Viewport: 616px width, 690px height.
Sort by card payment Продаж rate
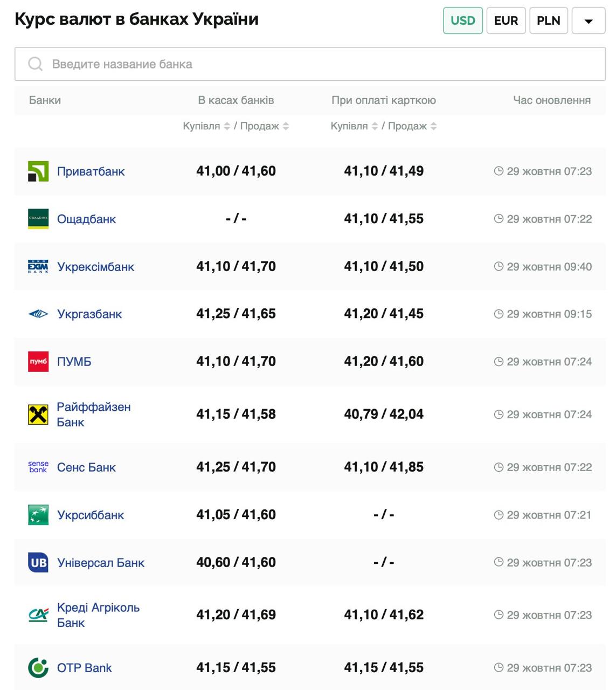coord(434,126)
